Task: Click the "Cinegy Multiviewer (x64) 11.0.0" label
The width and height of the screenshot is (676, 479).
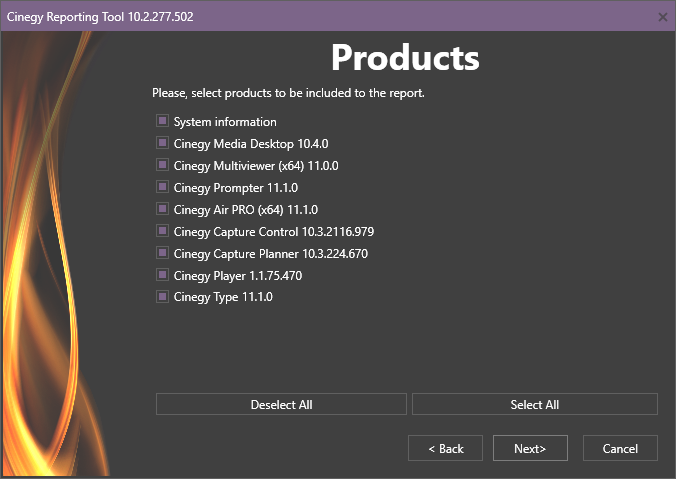Action: tap(256, 166)
